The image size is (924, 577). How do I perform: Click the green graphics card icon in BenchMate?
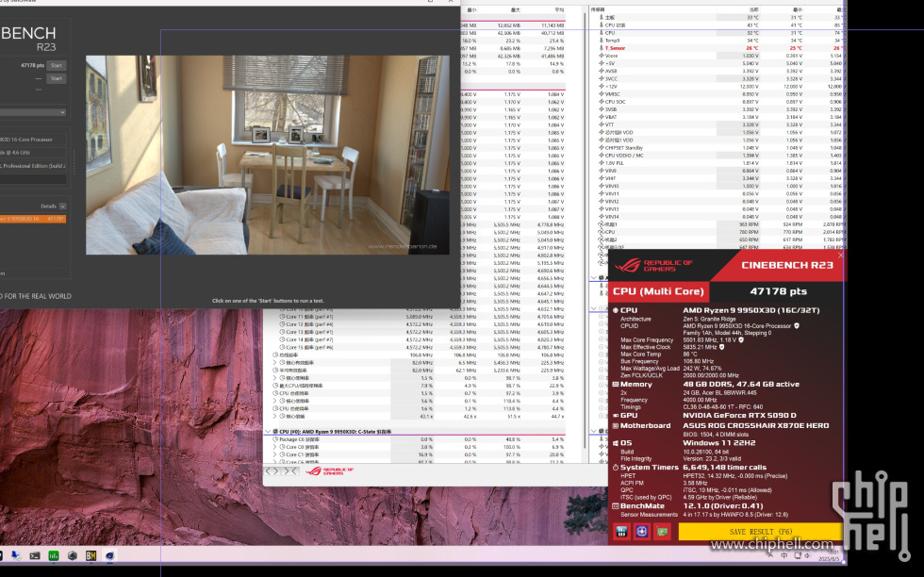pyautogui.click(x=662, y=532)
